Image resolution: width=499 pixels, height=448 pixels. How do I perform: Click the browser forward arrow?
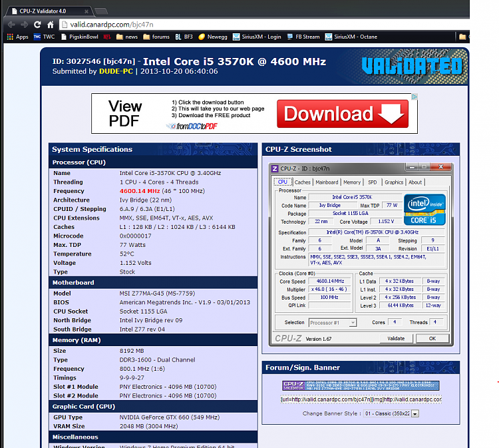click(24, 25)
